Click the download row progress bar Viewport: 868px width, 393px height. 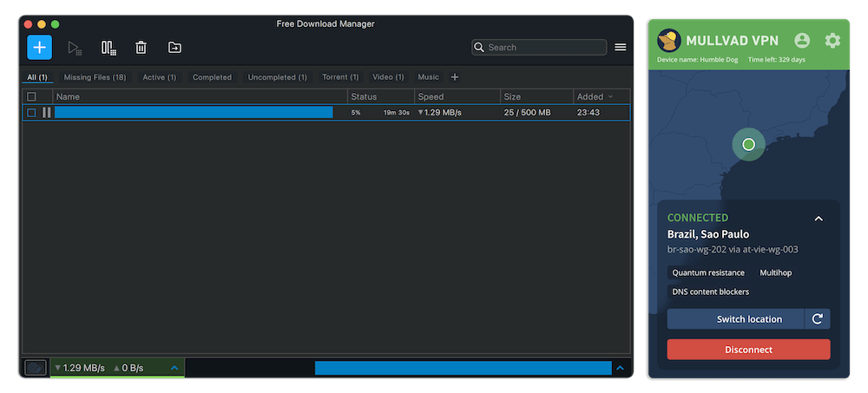194,113
